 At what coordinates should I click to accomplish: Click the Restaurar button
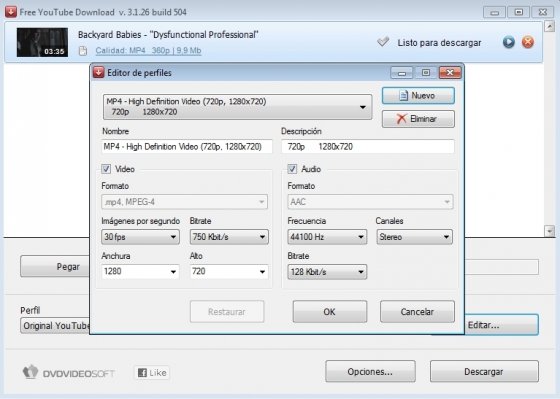coord(227,311)
